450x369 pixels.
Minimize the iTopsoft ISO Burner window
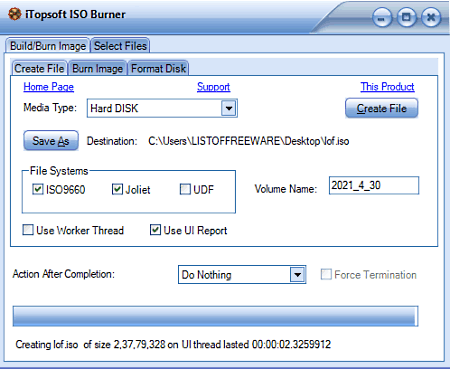(x=382, y=18)
